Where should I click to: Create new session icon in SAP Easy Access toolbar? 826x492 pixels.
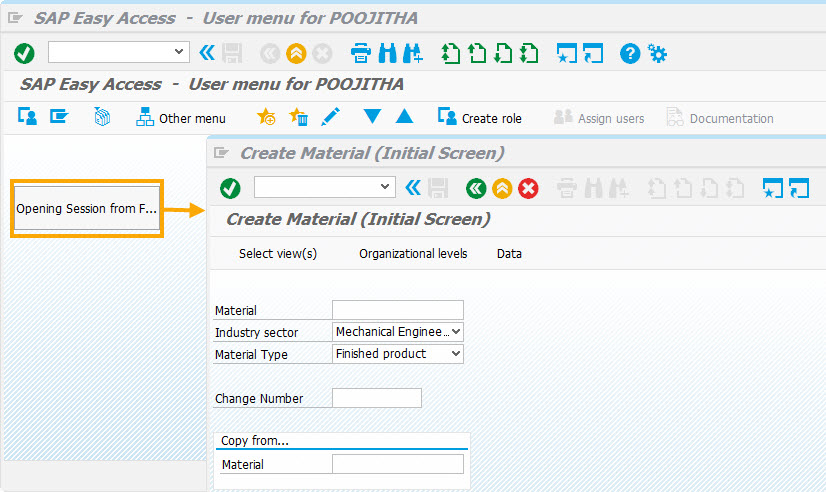pyautogui.click(x=567, y=53)
